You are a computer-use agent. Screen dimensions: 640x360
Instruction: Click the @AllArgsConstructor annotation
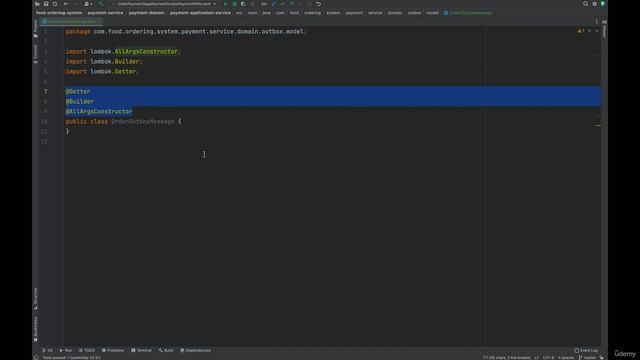[x=99, y=111]
